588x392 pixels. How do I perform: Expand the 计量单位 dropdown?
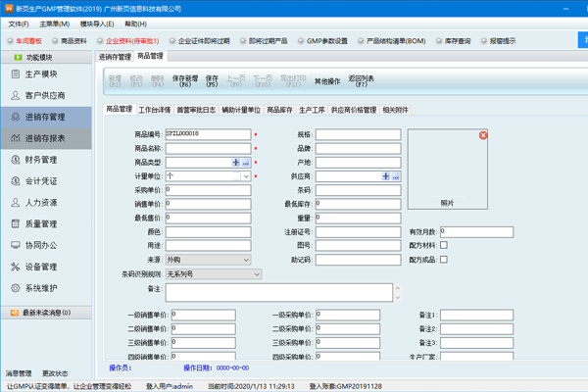click(246, 176)
